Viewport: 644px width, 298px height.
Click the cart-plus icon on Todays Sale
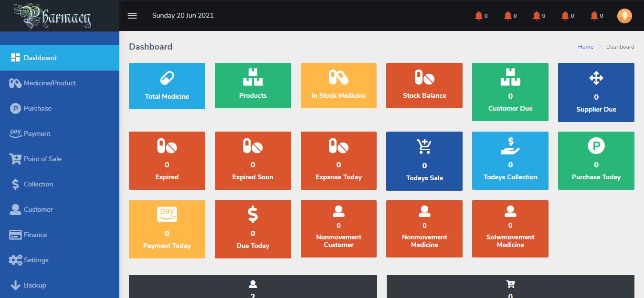click(x=424, y=146)
